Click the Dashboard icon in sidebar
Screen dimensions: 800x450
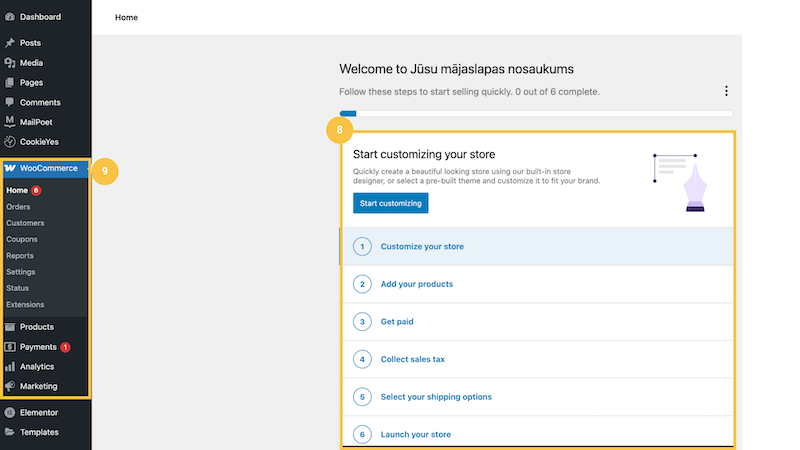pyautogui.click(x=10, y=17)
